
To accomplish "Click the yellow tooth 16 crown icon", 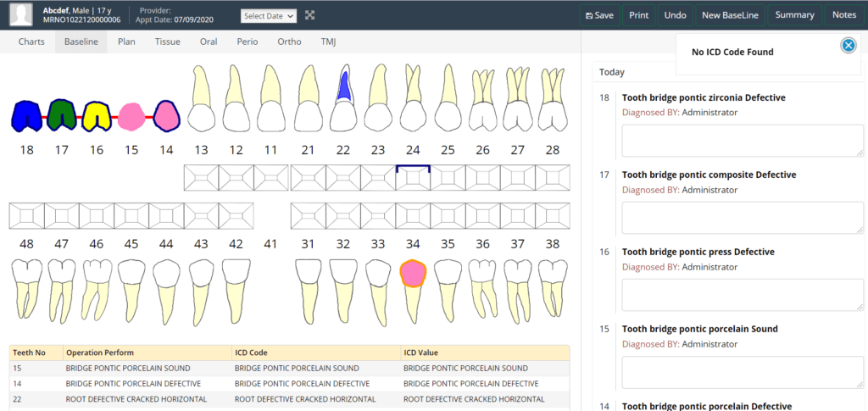I will [97, 116].
